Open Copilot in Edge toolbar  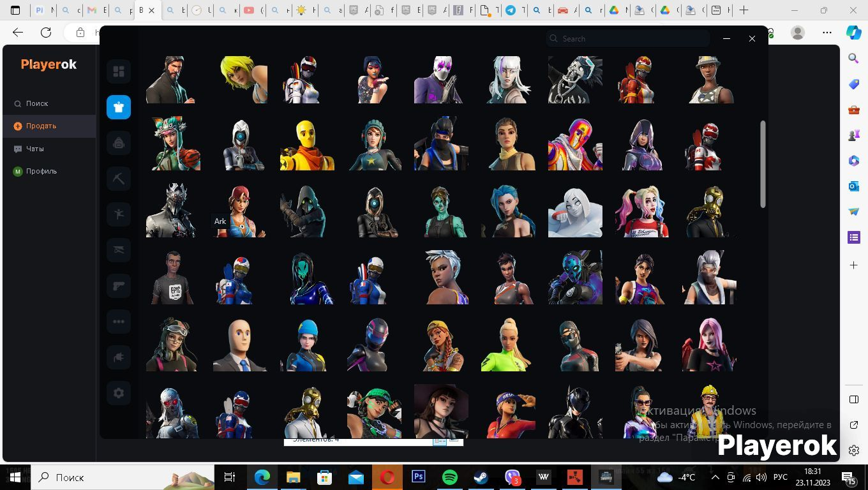click(853, 33)
